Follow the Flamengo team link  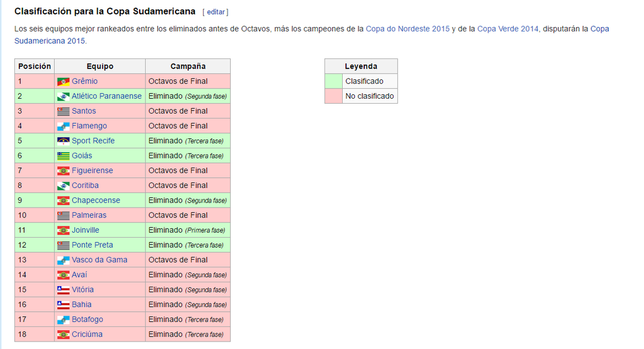pos(89,126)
